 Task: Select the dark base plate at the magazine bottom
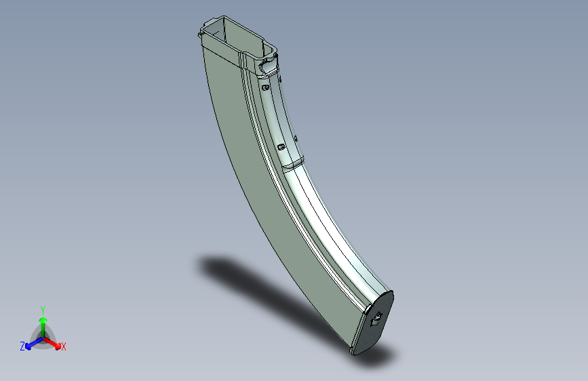[374, 323]
